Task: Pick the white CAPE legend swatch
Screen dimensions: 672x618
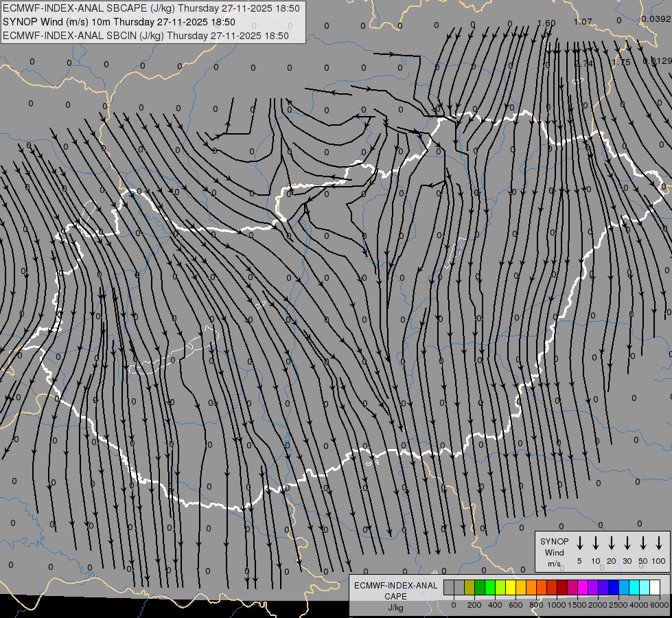Action: pos(654,587)
